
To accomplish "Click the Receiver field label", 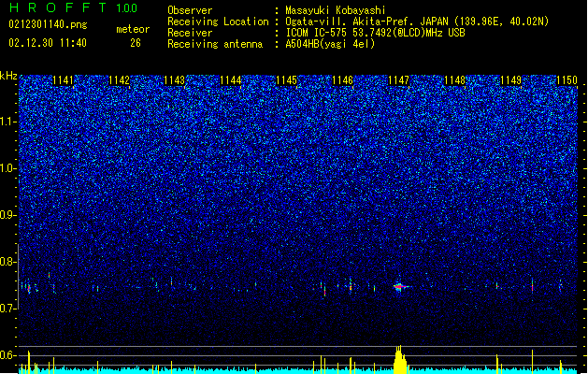I will click(190, 33).
